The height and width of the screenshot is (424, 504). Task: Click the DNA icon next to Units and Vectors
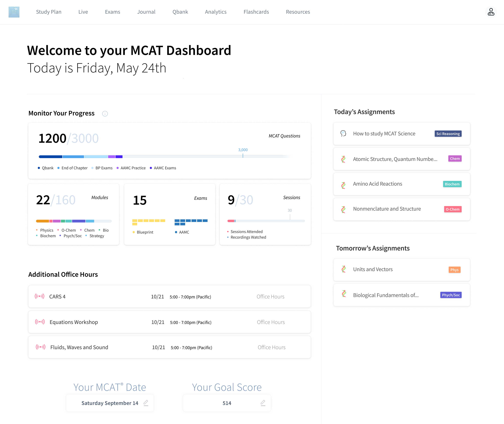point(344,269)
